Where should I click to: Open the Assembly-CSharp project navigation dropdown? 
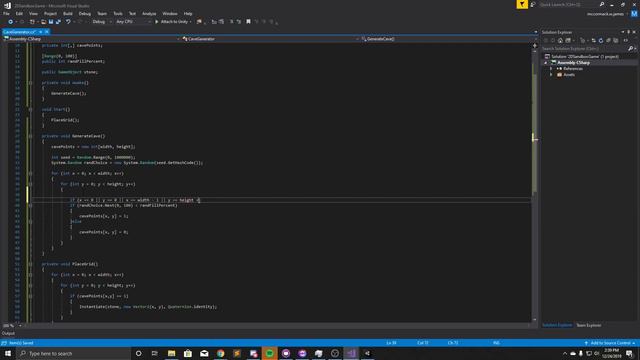pyautogui.click(x=91, y=39)
